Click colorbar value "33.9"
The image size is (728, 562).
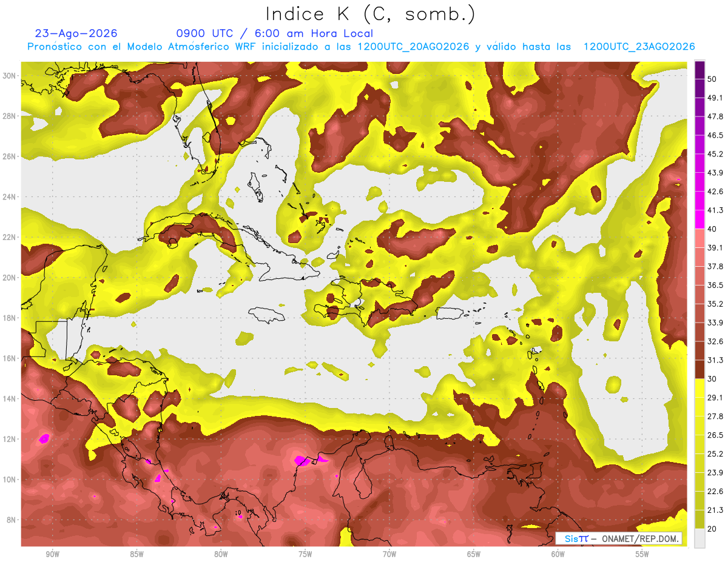click(x=715, y=323)
